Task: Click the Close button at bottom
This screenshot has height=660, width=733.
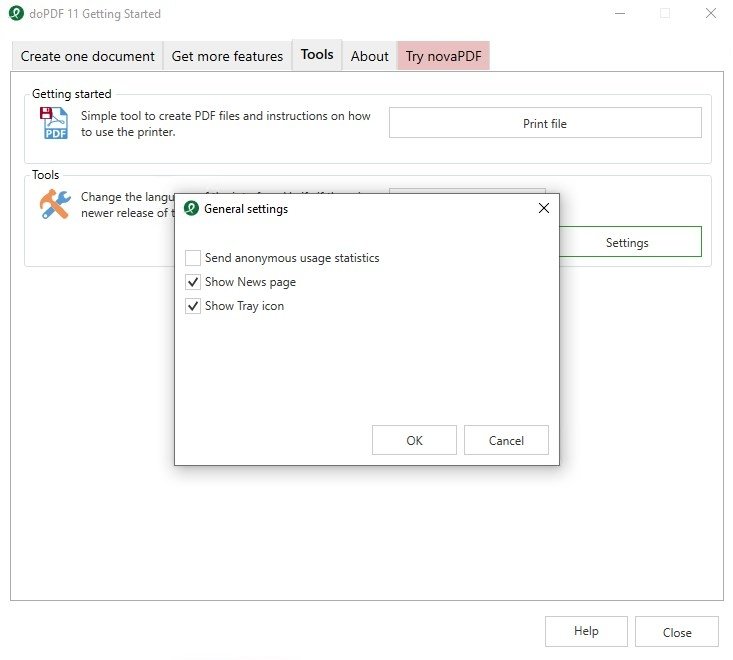Action: point(677,631)
